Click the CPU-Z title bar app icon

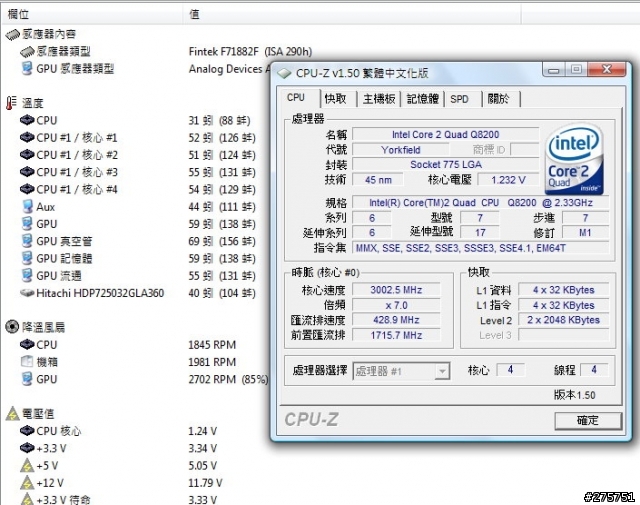(284, 73)
